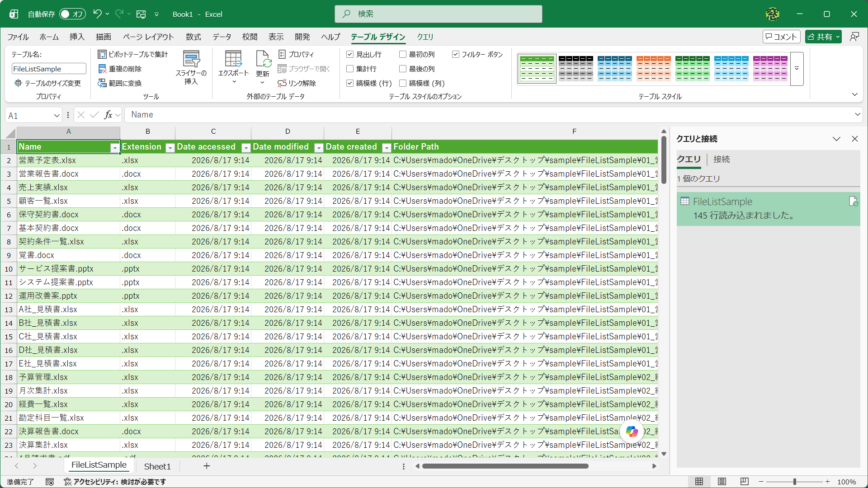868x488 pixels.
Task: Check Total Row (集計行) checkbox
Action: pos(350,69)
